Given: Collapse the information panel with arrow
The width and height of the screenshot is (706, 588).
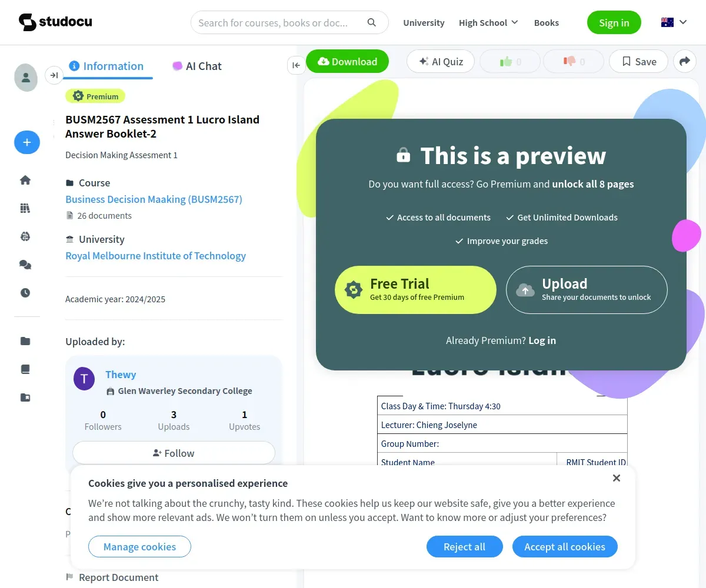Looking at the screenshot, I should 296,65.
